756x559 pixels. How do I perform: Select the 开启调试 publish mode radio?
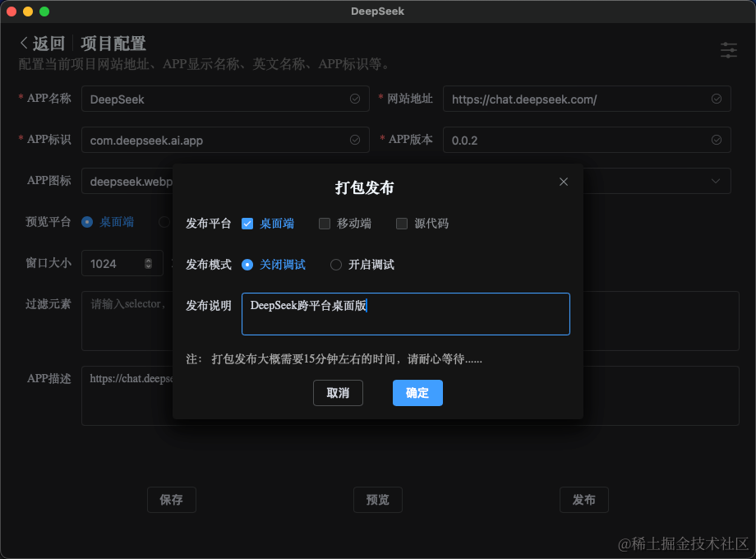tap(336, 265)
